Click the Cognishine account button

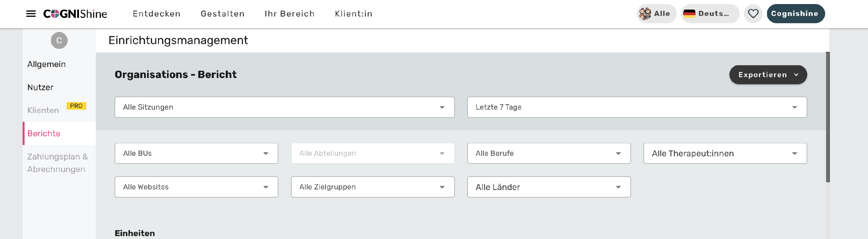point(795,14)
